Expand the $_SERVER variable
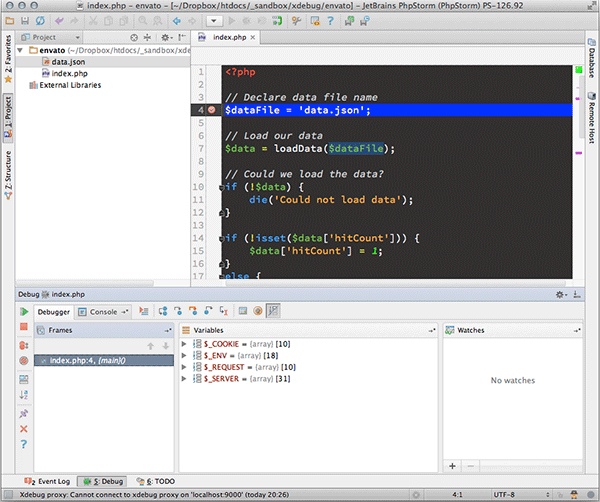 tap(184, 379)
